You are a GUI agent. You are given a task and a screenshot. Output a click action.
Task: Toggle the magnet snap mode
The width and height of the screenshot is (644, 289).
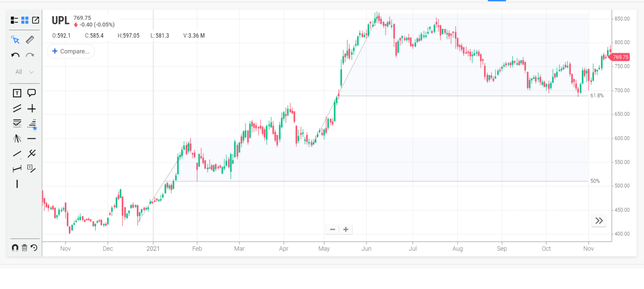pyautogui.click(x=15, y=248)
